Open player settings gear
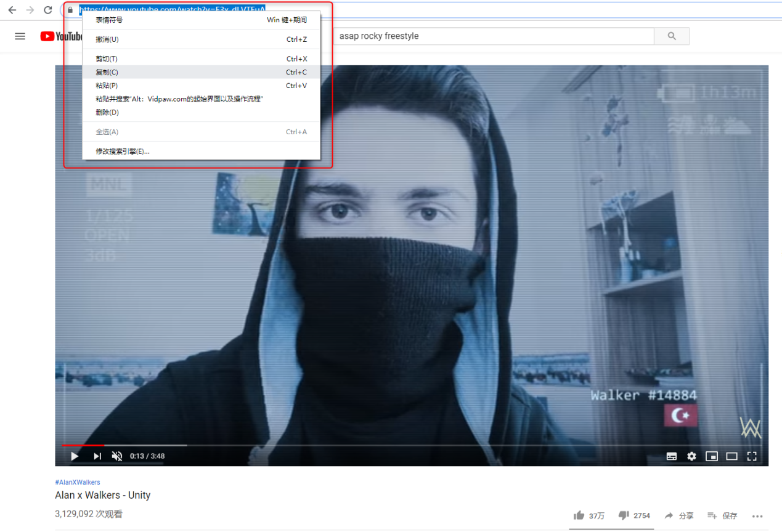Screen dimensions: 782x532 [x=691, y=456]
